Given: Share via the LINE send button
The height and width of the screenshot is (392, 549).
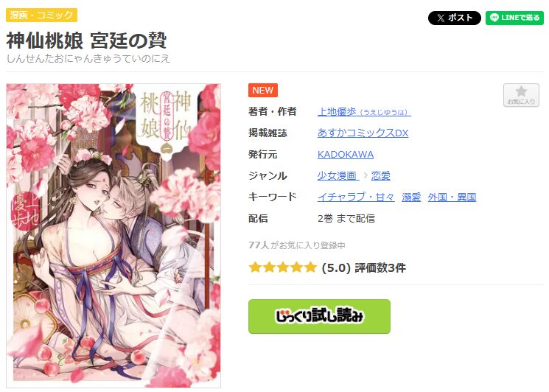Looking at the screenshot, I should point(514,18).
